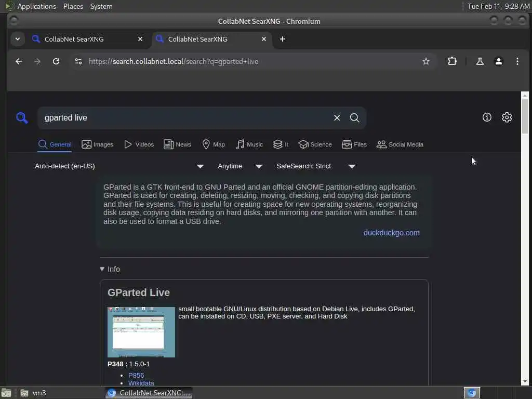Switch to the Social Media category
Viewport: 532px width, 399px height.
(x=400, y=144)
